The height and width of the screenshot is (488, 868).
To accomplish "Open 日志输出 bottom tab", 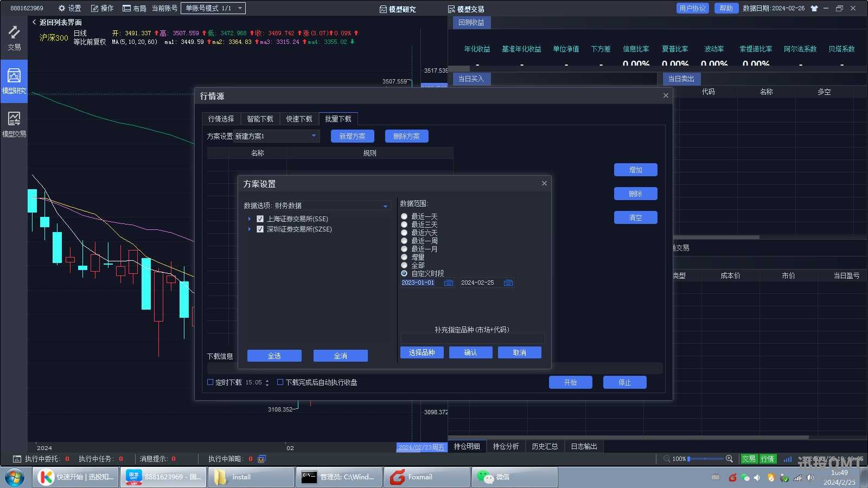I will pos(584,446).
